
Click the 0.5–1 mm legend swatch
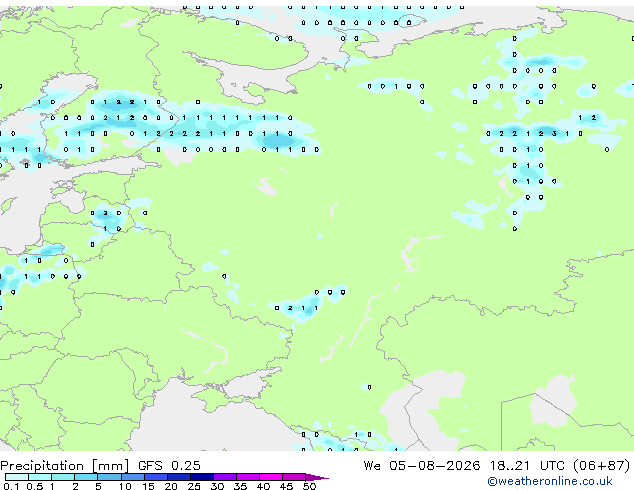click(40, 477)
